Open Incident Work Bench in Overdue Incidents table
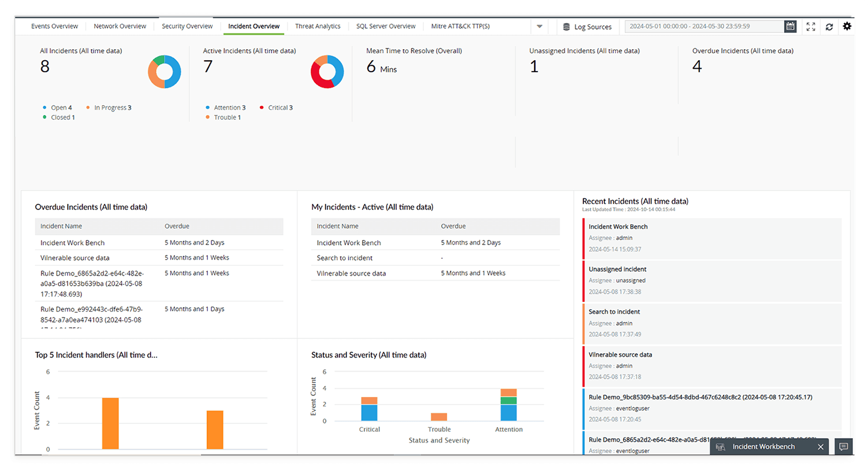Screen dimensions: 868x474 (x=72, y=243)
